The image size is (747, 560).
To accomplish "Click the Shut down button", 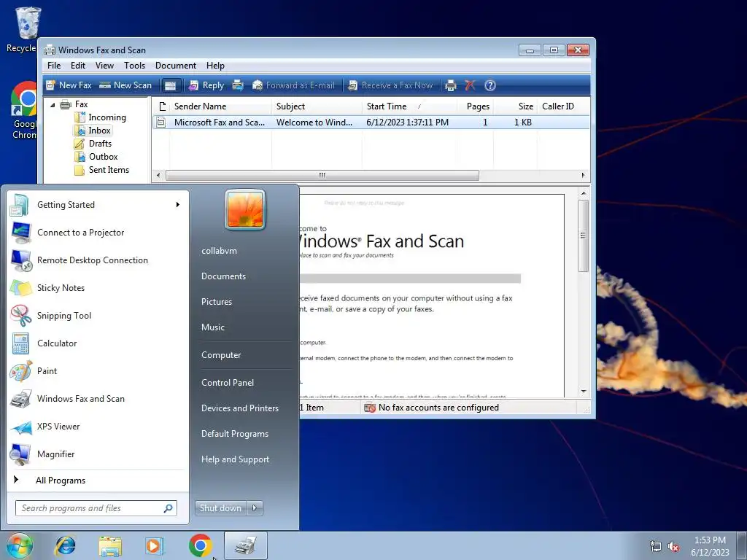I will click(x=220, y=508).
